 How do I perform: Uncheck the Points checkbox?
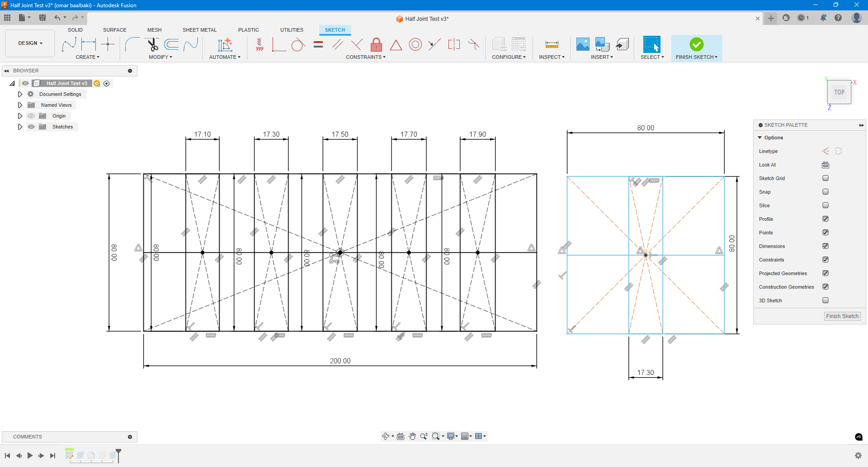coord(826,233)
